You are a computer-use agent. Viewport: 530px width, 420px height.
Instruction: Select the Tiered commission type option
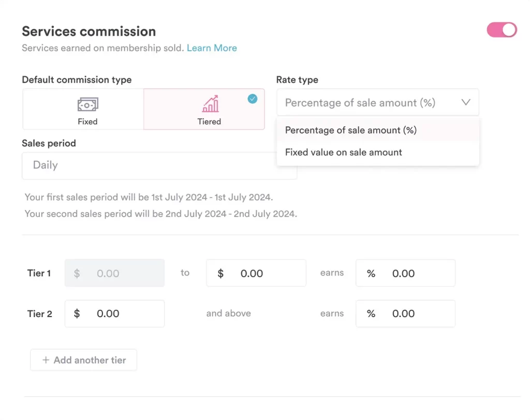[x=204, y=109]
